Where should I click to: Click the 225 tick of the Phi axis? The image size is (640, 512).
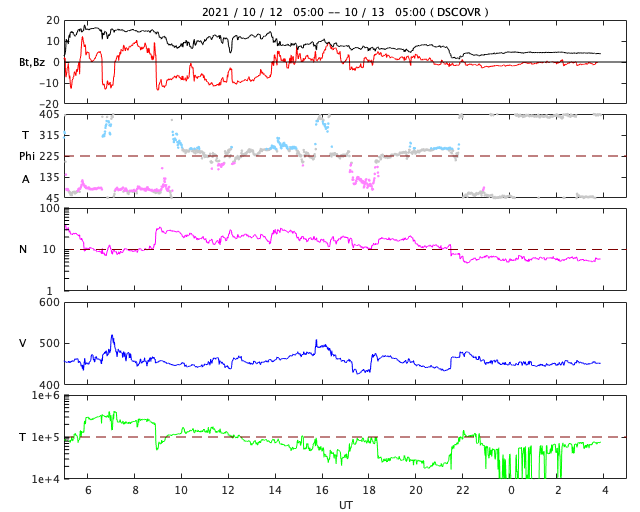49,156
